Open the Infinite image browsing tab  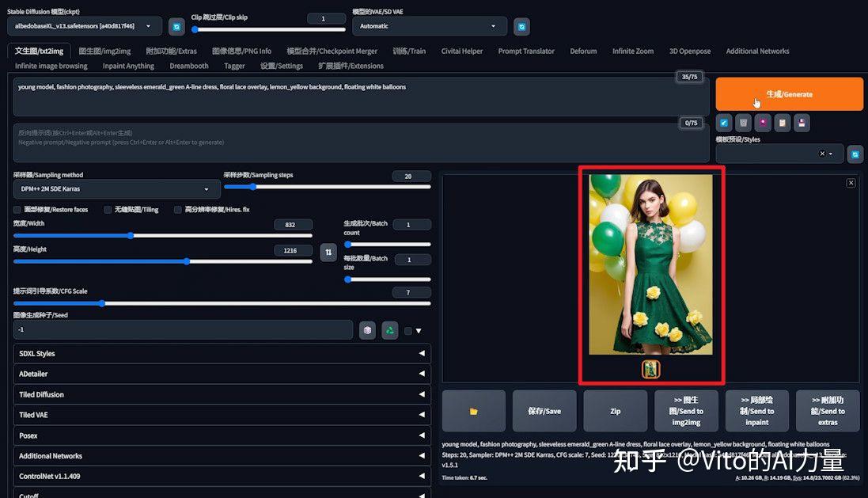tap(51, 66)
